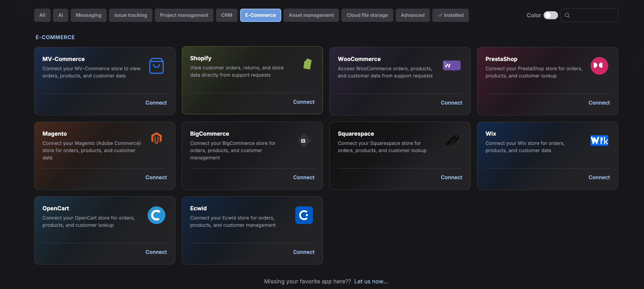Screen dimensions: 644x289
Task: Click the Ecwid blue square icon
Action: click(304, 215)
